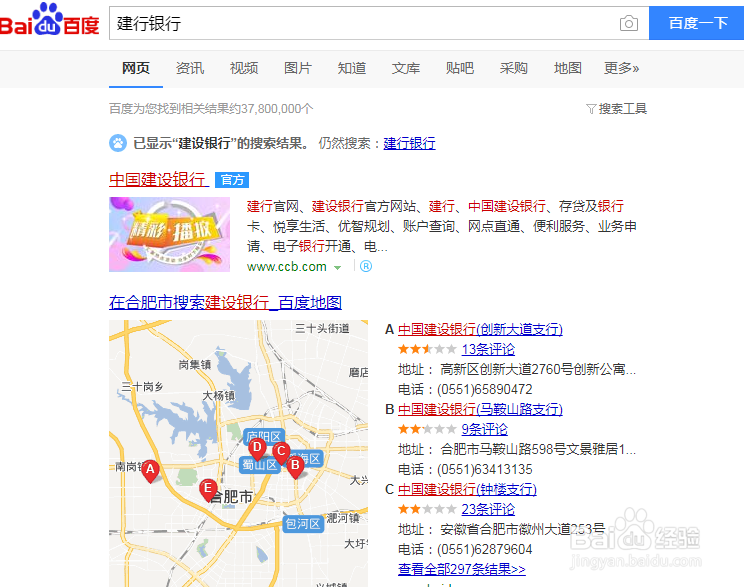
Task: Switch to the 文库 tab
Action: (406, 68)
